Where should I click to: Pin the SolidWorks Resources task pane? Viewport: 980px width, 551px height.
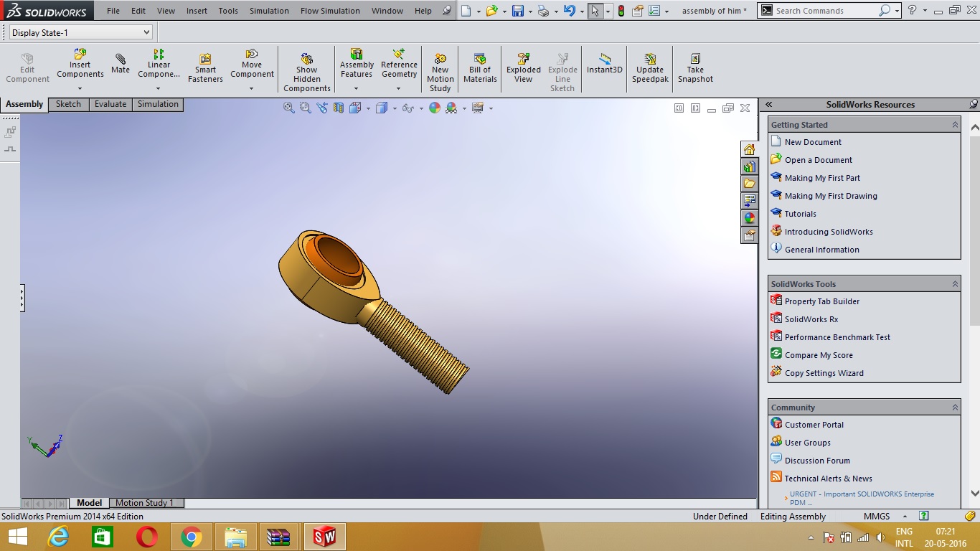(973, 104)
